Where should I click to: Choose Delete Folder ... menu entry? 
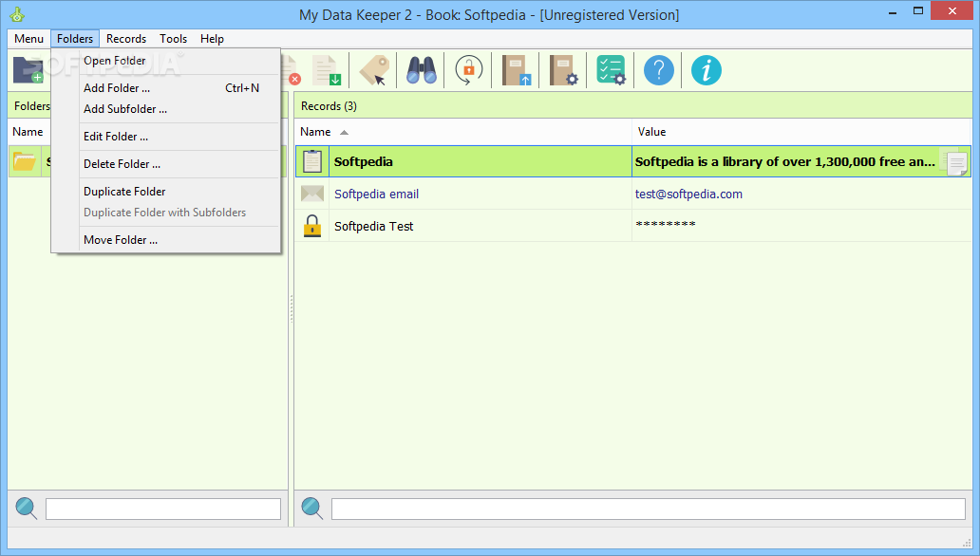click(x=165, y=164)
